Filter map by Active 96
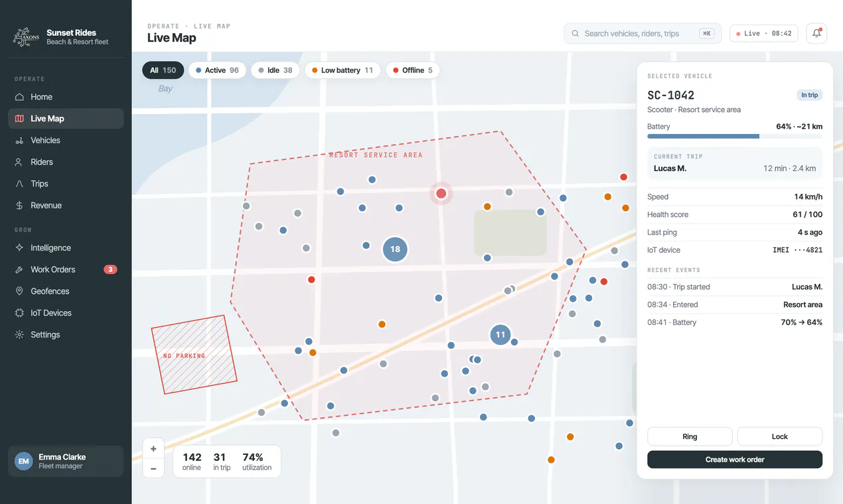Screen dimensions: 843x504 click(217, 70)
